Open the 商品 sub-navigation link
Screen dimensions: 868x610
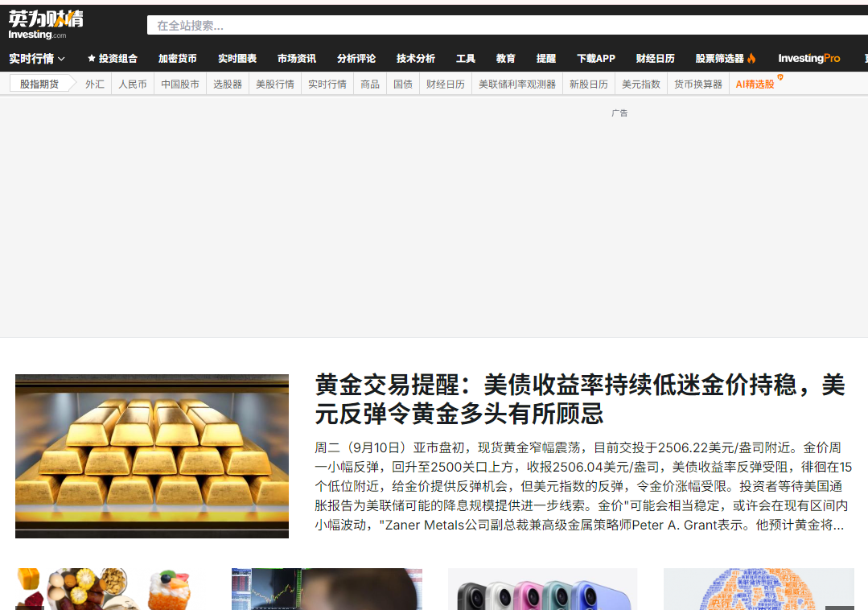(370, 84)
